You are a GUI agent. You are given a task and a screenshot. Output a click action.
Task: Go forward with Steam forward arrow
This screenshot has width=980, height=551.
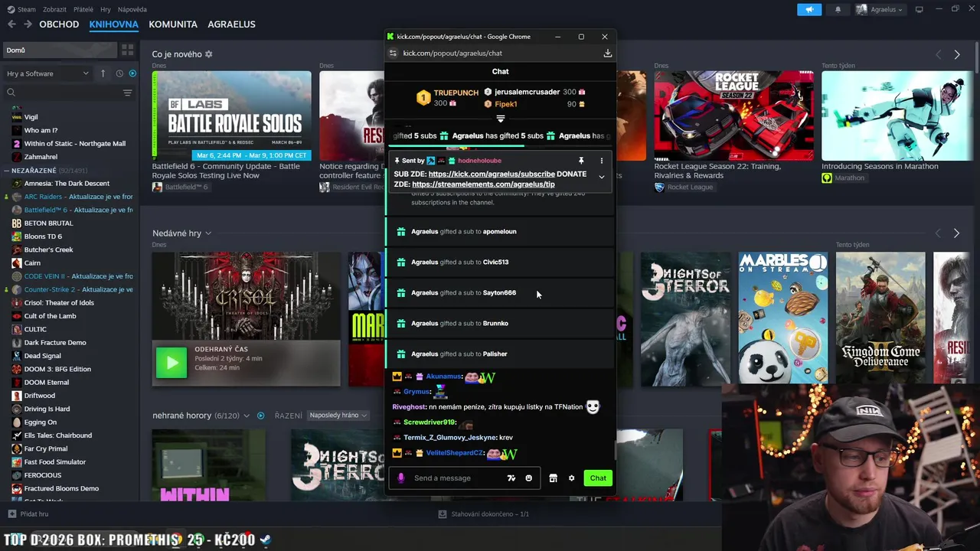(x=28, y=24)
